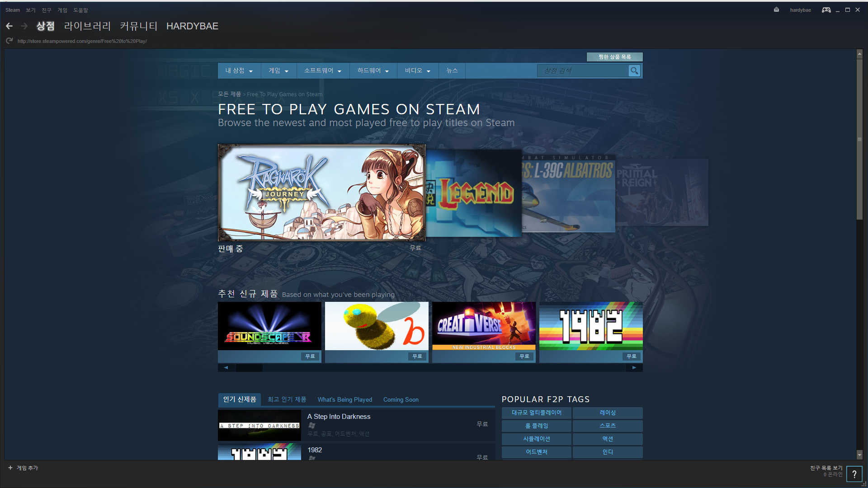Click the 찜한 상품 목록 wishlist button

[614, 57]
